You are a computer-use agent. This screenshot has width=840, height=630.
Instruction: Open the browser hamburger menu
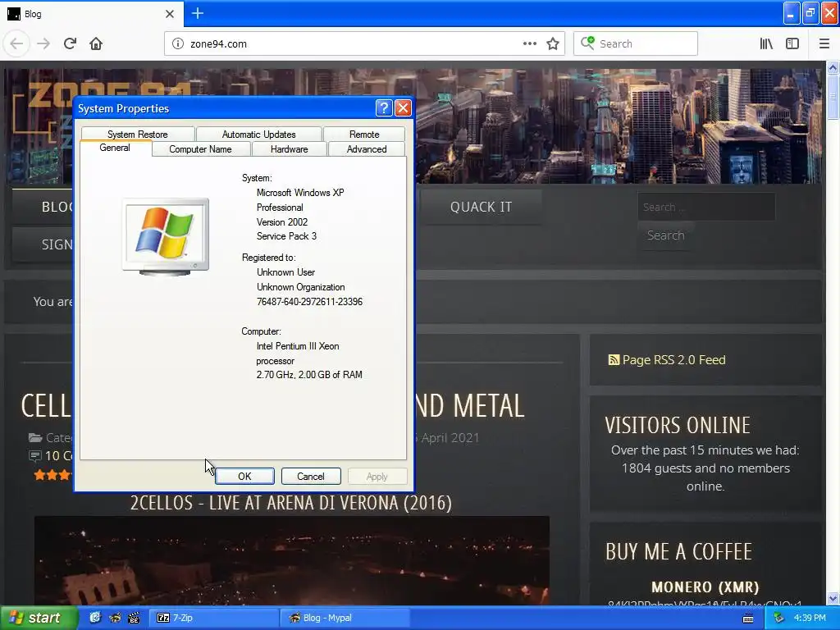(824, 43)
